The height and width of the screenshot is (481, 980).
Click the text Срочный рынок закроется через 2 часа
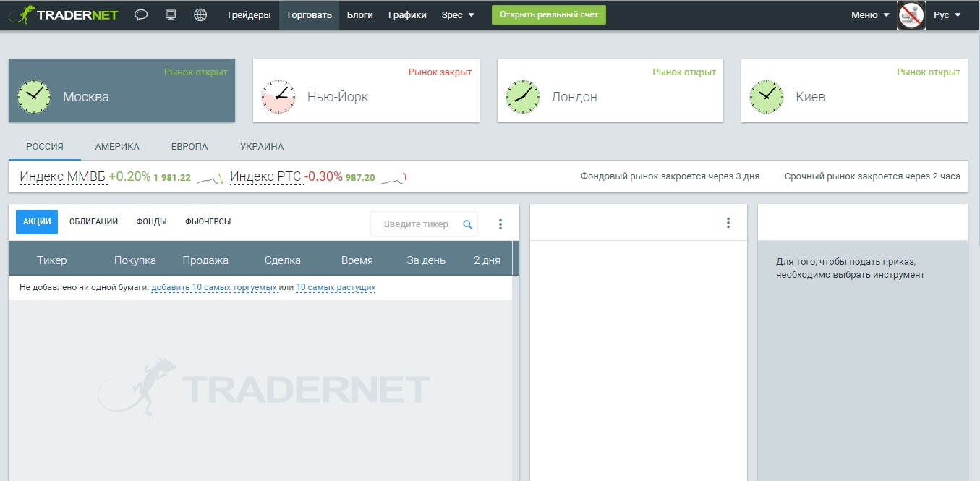(x=872, y=176)
